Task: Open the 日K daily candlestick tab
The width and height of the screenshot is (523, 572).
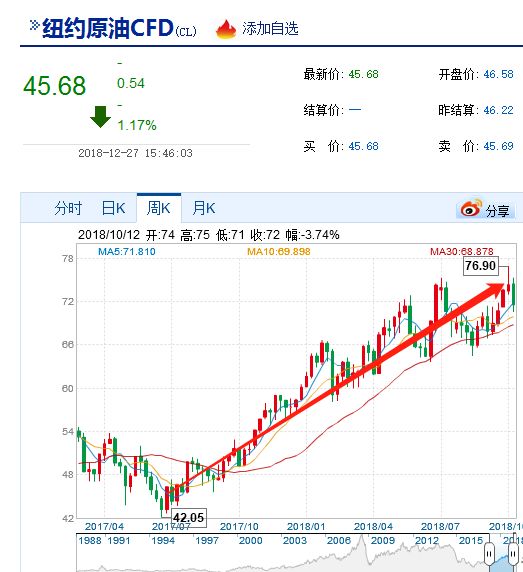Action: tap(113, 208)
